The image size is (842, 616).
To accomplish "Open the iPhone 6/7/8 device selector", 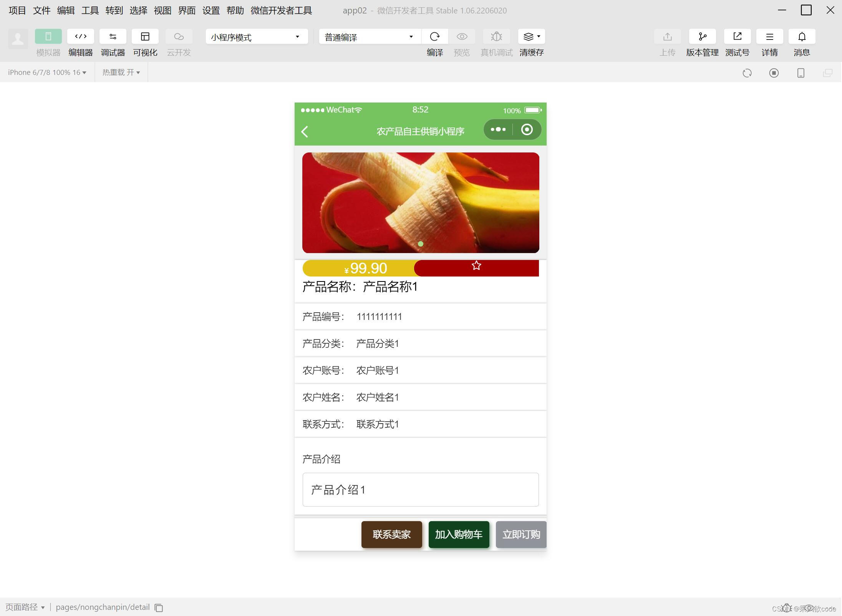I will (x=46, y=72).
